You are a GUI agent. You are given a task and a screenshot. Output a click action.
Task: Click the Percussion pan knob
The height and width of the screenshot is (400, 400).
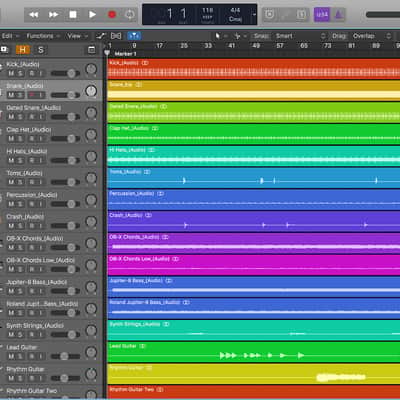pos(91,200)
